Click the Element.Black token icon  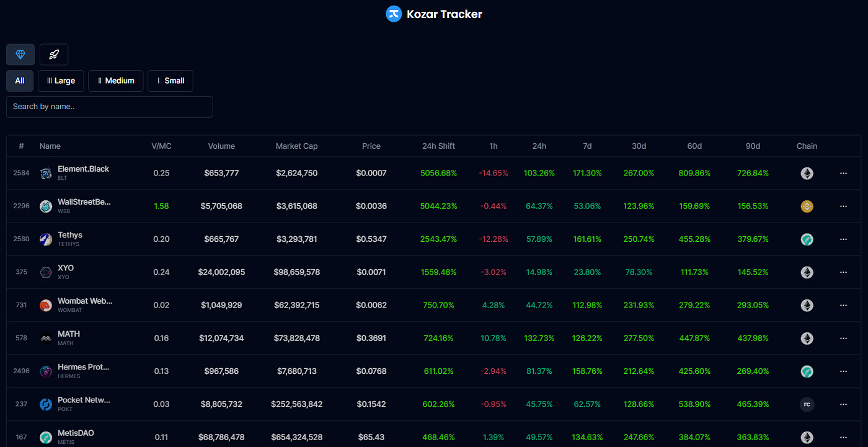46,174
